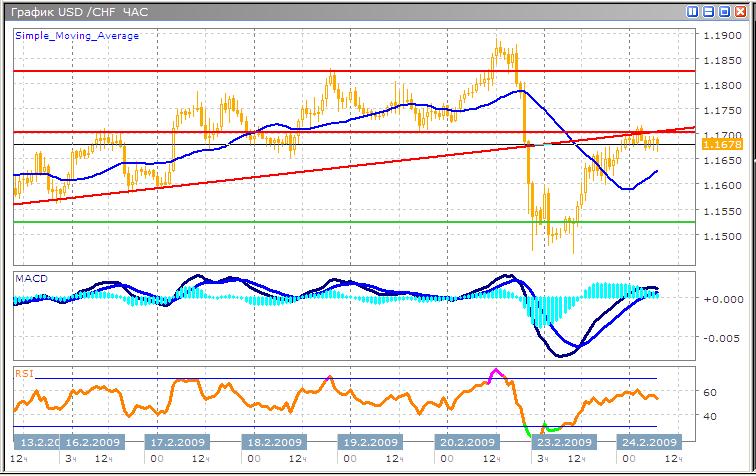Select the diagonal red trend line
Image resolution: width=756 pixels, height=476 pixels.
pyautogui.click(x=354, y=165)
